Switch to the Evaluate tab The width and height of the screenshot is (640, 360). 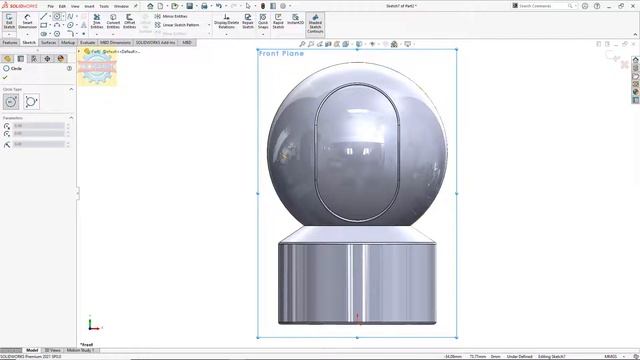[x=87, y=42]
